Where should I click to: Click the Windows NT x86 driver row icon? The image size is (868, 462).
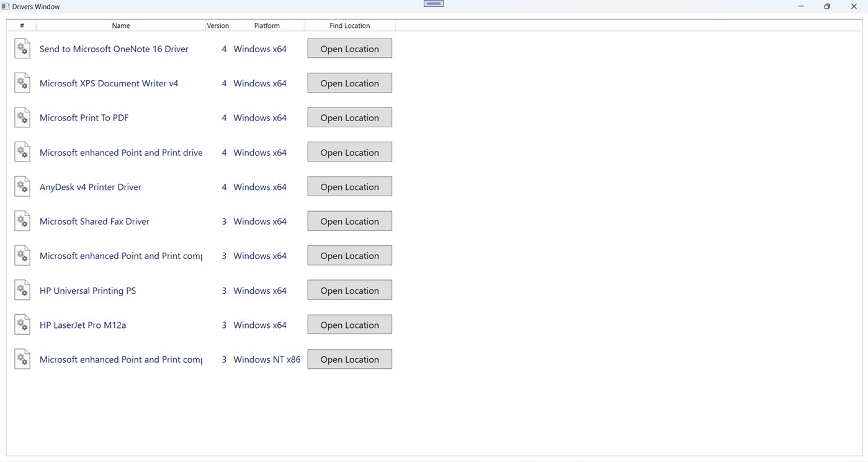[22, 358]
